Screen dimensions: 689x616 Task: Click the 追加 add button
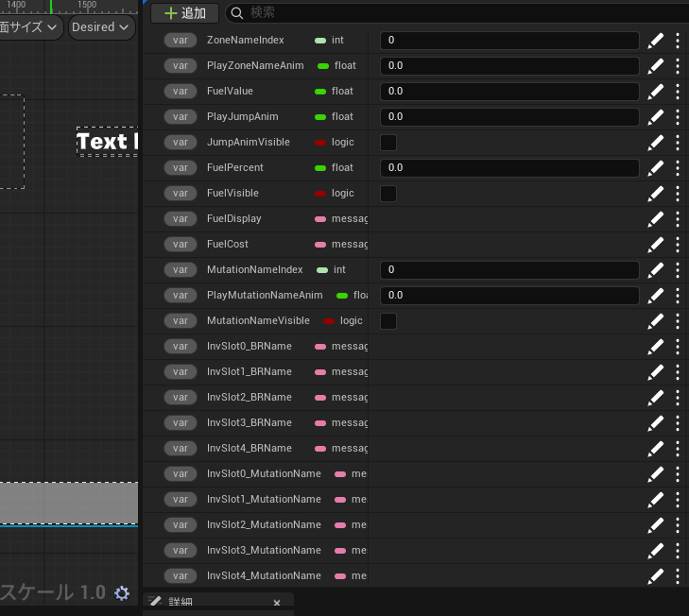[x=185, y=13]
